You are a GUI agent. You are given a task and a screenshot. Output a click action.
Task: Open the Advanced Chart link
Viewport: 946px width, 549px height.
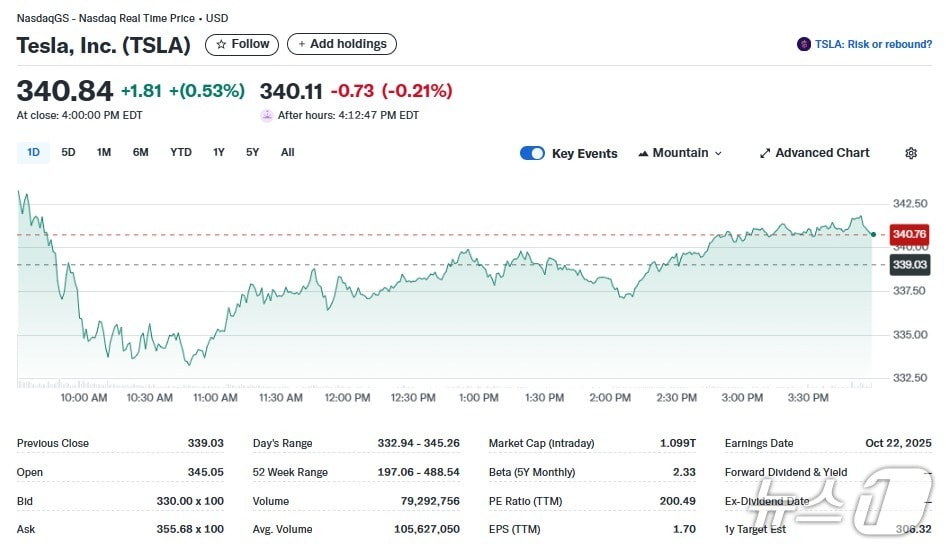[x=822, y=153]
